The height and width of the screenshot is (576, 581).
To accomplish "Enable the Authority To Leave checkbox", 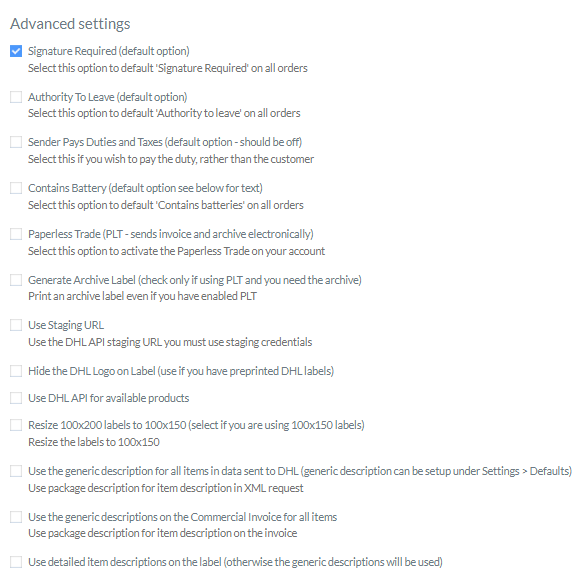I will pos(16,97).
